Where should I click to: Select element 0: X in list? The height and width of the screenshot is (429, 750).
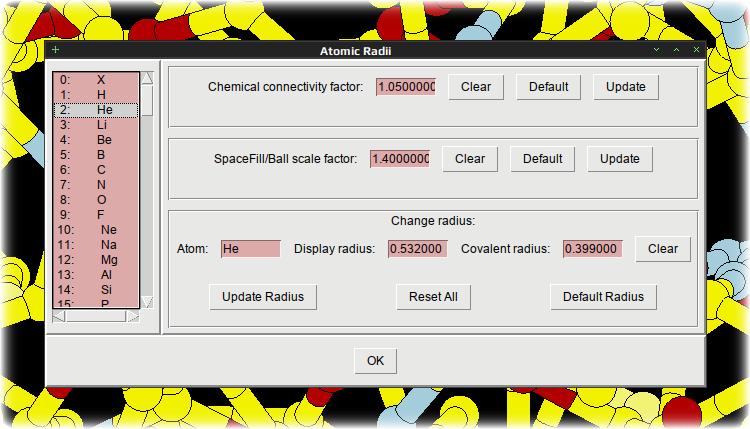[96, 80]
